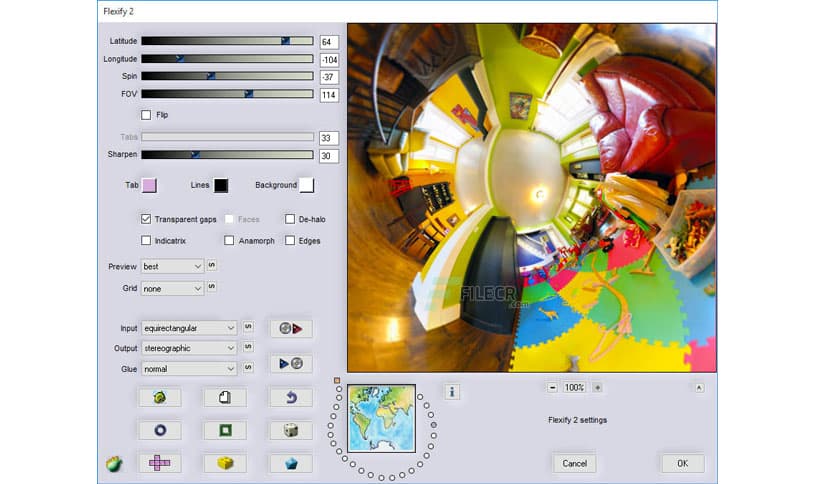Click the blue pentagon polyhedron button
Screen dimensions: 836x484
[291, 463]
